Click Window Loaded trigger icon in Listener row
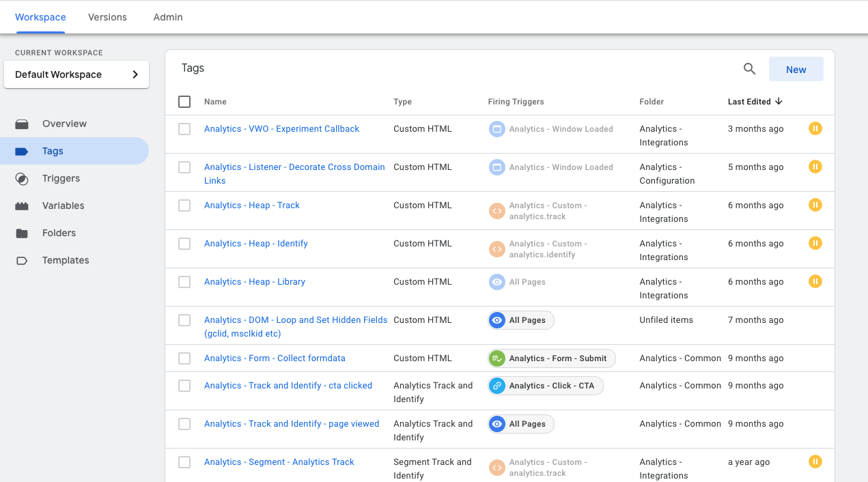 pyautogui.click(x=497, y=167)
